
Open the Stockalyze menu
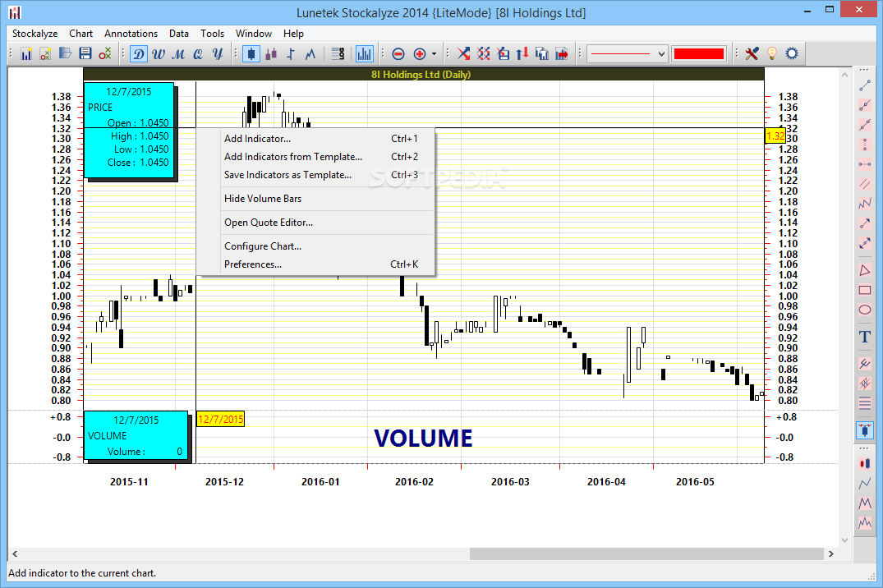[35, 34]
